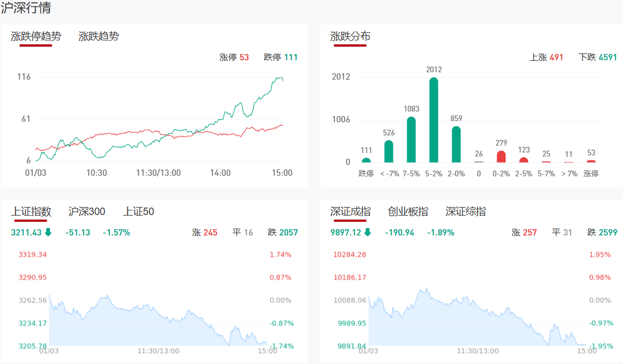Viewport: 623px width, 364px height.
Task: Click the 526 bar for <-7% decline
Action: pos(388,151)
